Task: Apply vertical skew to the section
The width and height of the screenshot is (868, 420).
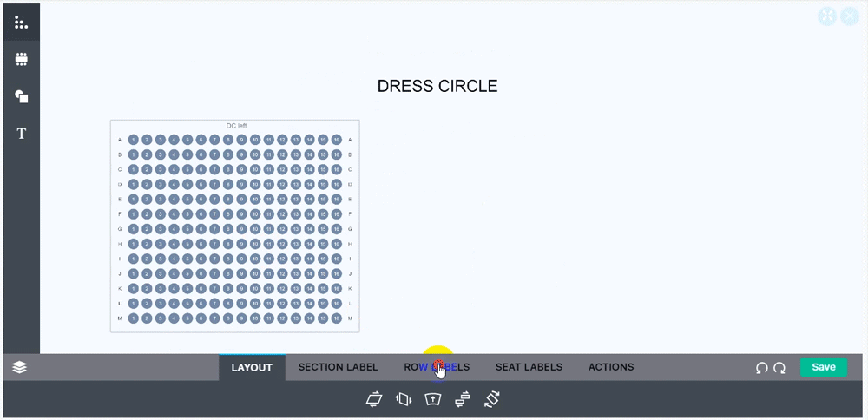Action: click(403, 399)
